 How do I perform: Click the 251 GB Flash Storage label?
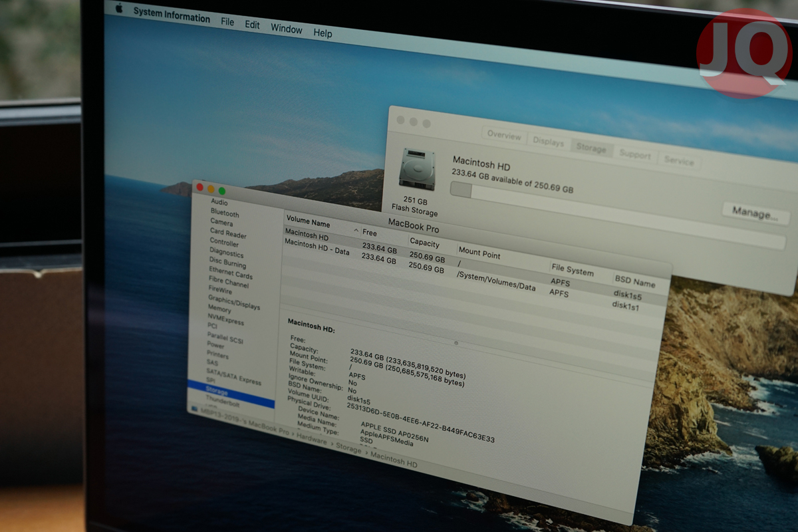click(414, 206)
